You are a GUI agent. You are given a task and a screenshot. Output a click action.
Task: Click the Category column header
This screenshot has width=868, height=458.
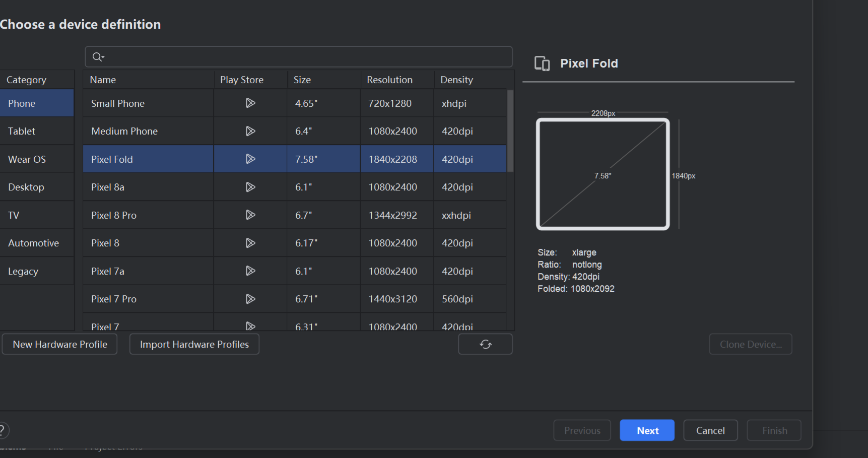pyautogui.click(x=37, y=80)
